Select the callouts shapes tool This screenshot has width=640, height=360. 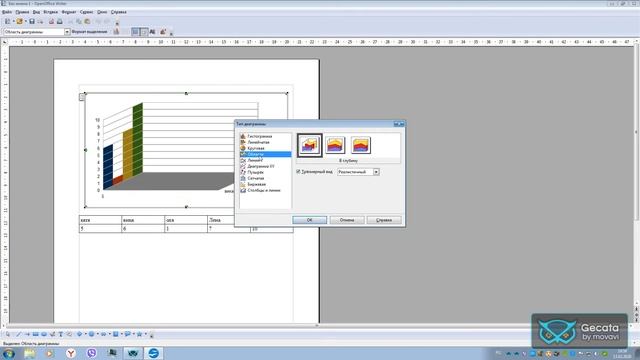coord(127,334)
